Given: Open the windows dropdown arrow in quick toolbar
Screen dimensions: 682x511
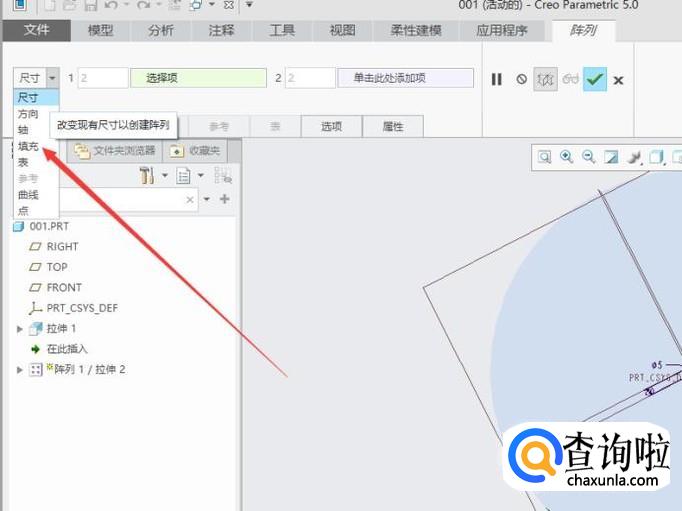Looking at the screenshot, I should pos(212,4).
